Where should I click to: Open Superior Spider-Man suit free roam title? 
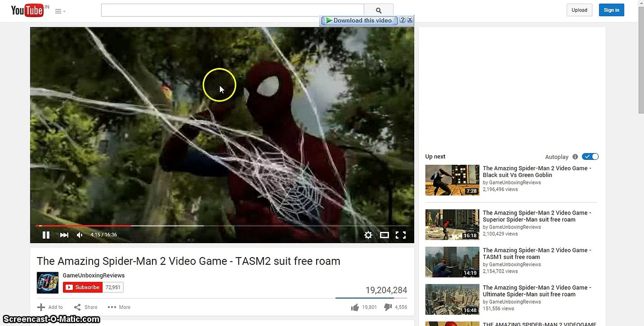(537, 216)
